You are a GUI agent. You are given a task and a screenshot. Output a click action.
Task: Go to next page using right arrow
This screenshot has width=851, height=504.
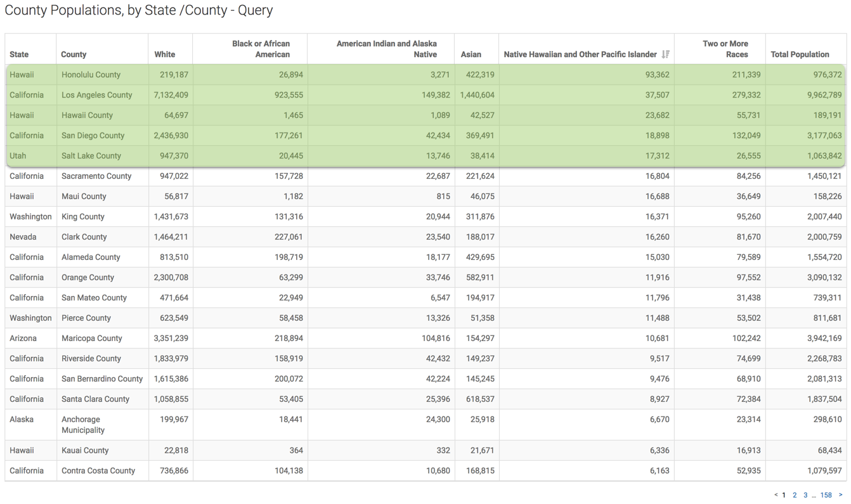(840, 495)
